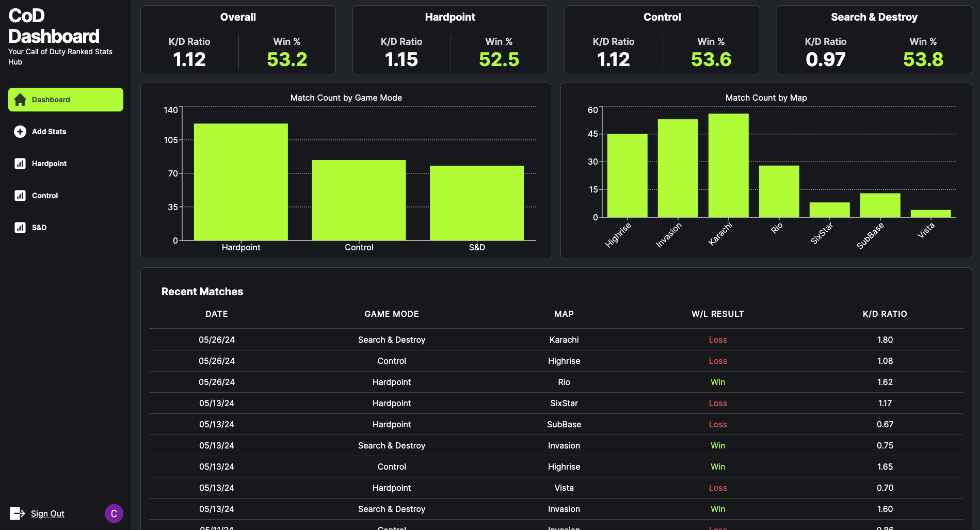This screenshot has height=530, width=980.
Task: Click the K/D RATIO column header
Action: [x=885, y=314]
